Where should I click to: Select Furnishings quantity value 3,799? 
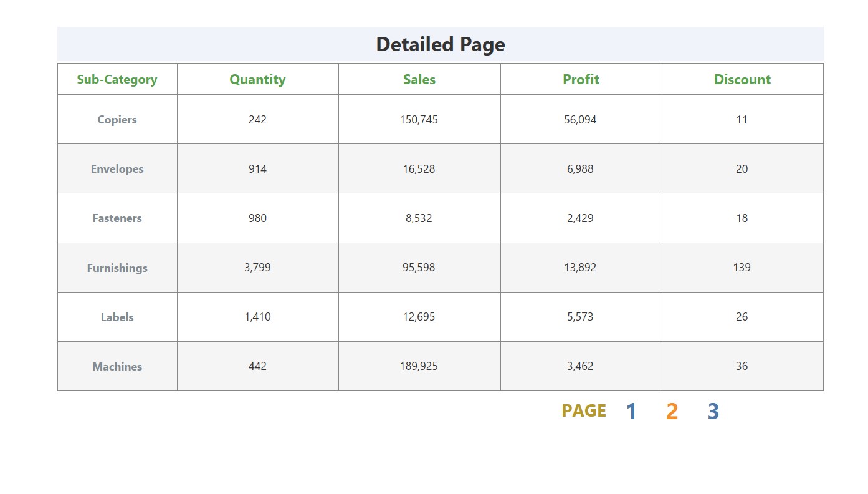click(x=257, y=268)
